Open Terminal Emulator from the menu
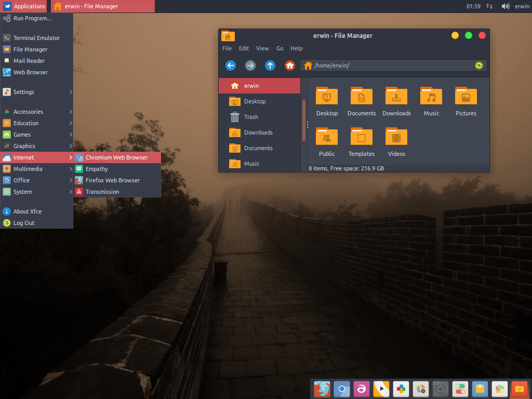Image resolution: width=532 pixels, height=399 pixels. point(37,38)
